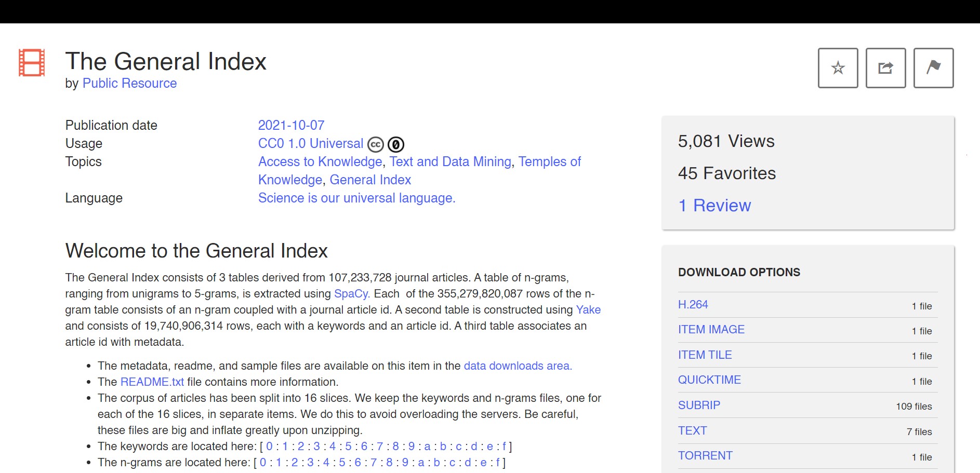
Task: Click the Creative Commons CC icon
Action: click(376, 144)
